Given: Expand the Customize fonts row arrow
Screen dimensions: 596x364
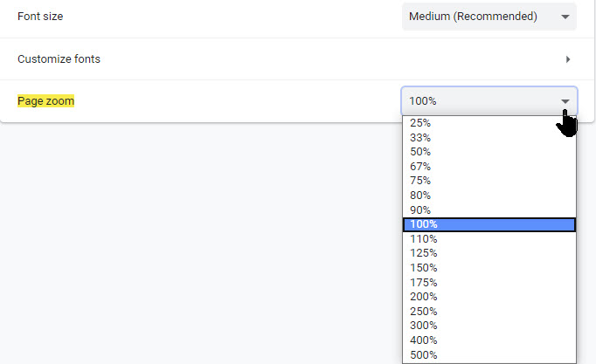Looking at the screenshot, I should 568,59.
